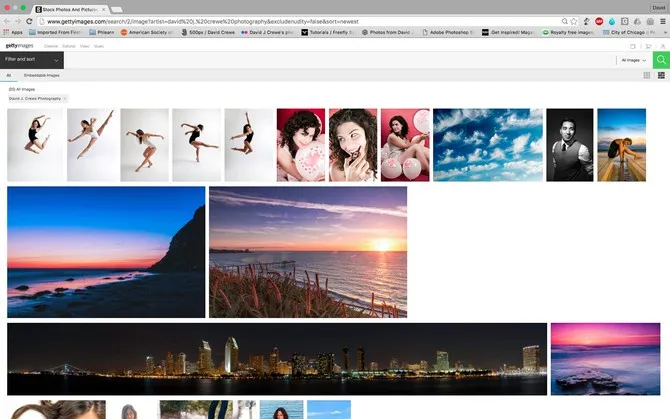Open the All images dropdown
Screen dimensions: 670x419
[x=633, y=60]
